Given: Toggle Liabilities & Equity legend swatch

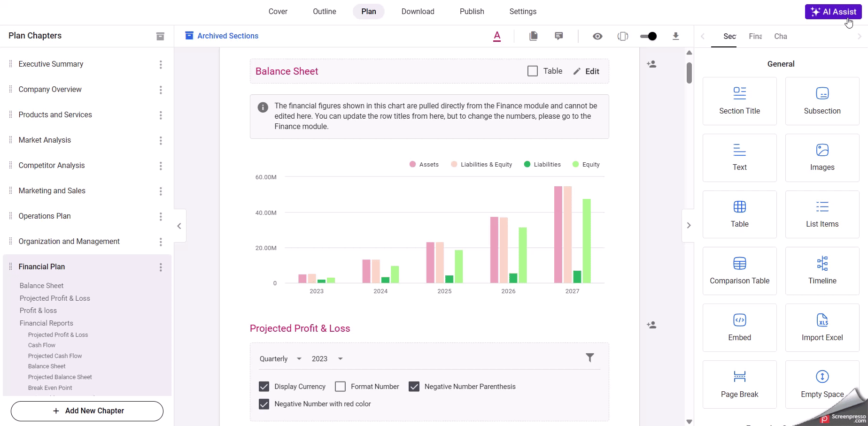Looking at the screenshot, I should tap(454, 164).
